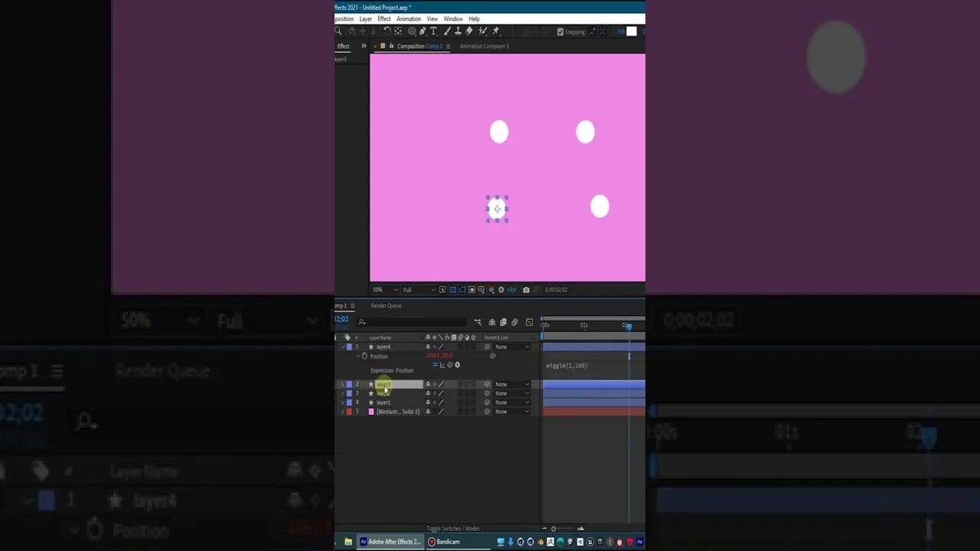Open the View menu
The width and height of the screenshot is (980, 551).
(x=433, y=19)
